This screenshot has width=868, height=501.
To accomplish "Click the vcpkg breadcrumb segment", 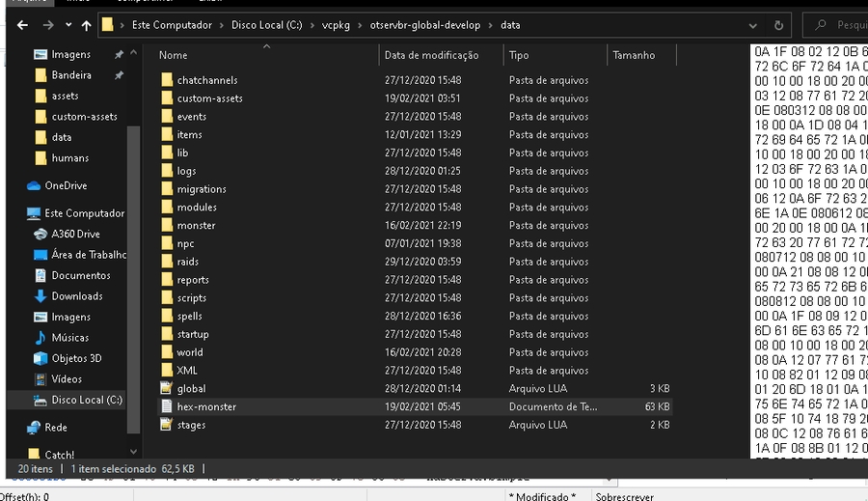I will (x=337, y=25).
